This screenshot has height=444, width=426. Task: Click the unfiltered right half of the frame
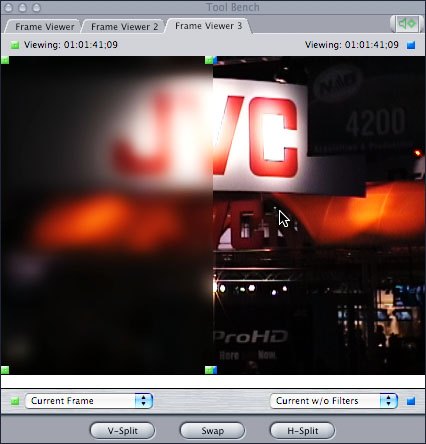coord(319,215)
